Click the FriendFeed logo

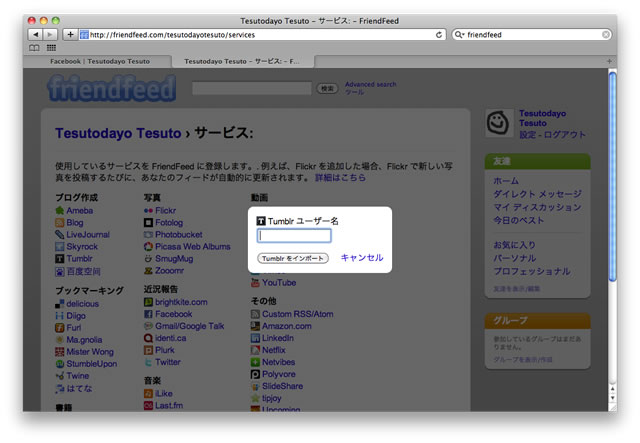tap(111, 88)
